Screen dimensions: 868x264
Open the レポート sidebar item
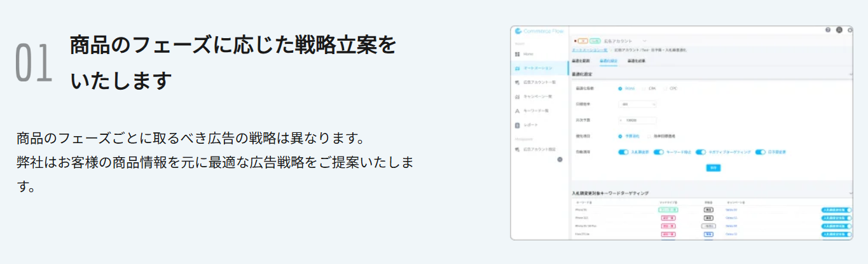(531, 125)
